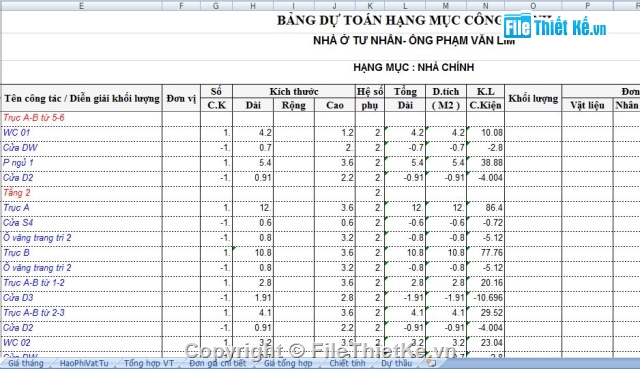640x369 pixels.
Task: Select column K header
Action: click(x=370, y=6)
